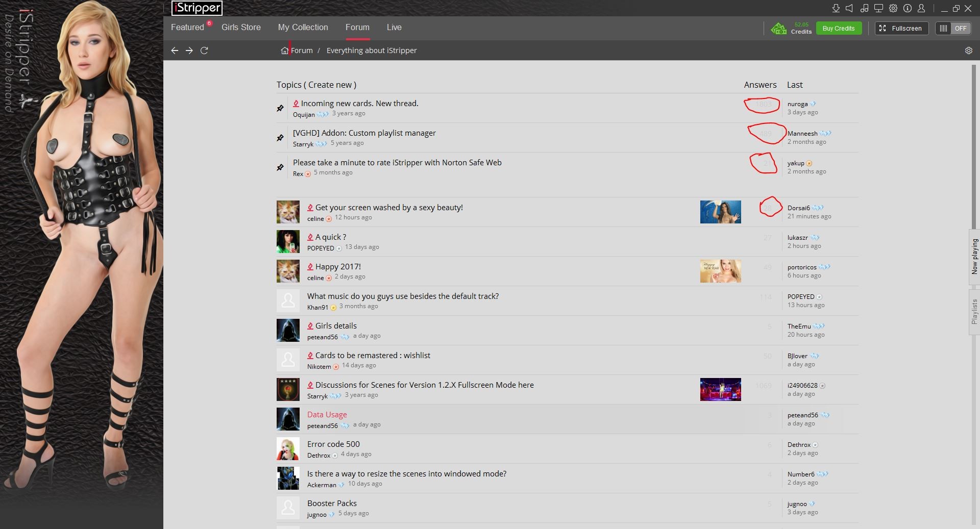Viewport: 980px width, 529px height.
Task: Open forum settings gear below toolbar
Action: tap(969, 51)
